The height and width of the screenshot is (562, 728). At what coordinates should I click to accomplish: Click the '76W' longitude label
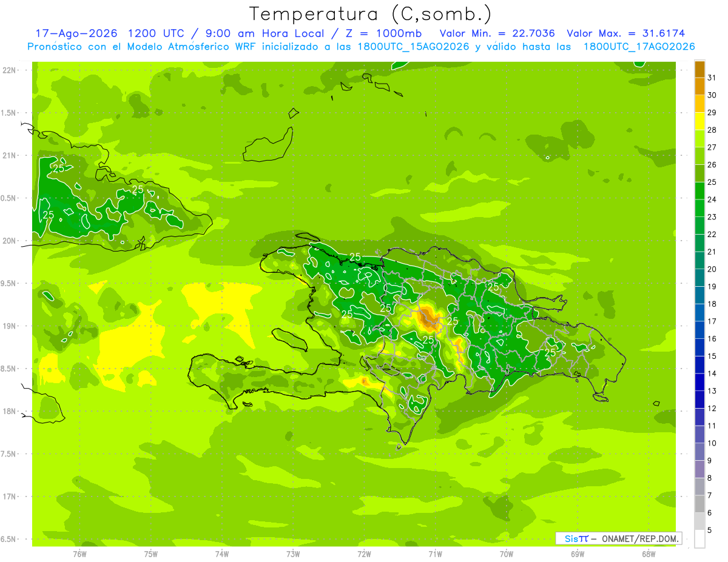[79, 554]
